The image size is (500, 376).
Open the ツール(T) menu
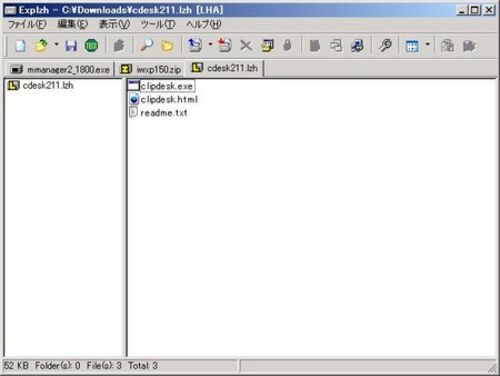[x=158, y=24]
